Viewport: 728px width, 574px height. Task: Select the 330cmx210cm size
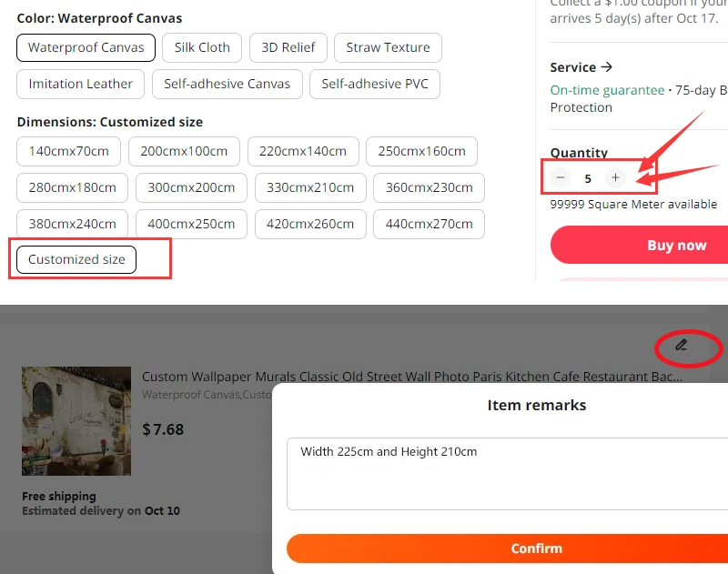(310, 187)
